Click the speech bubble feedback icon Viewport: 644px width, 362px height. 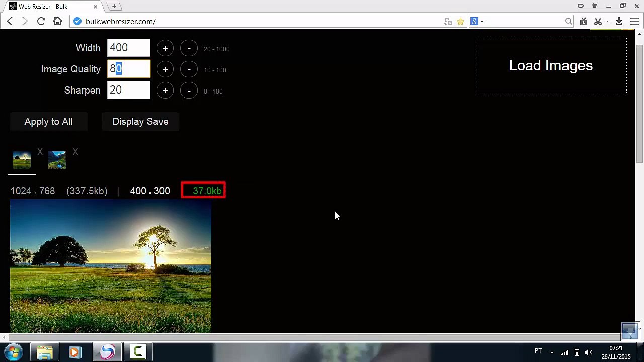click(581, 6)
